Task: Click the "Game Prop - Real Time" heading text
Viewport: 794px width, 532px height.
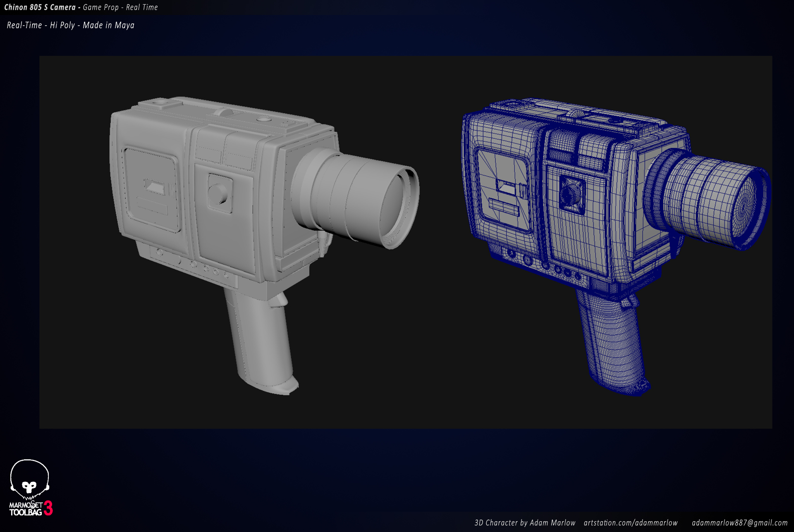Action: click(x=120, y=7)
